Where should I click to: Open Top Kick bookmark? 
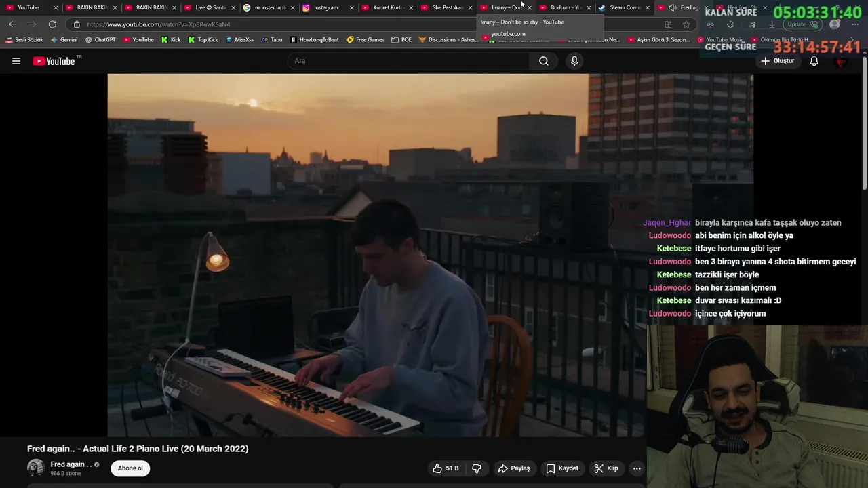click(x=203, y=39)
